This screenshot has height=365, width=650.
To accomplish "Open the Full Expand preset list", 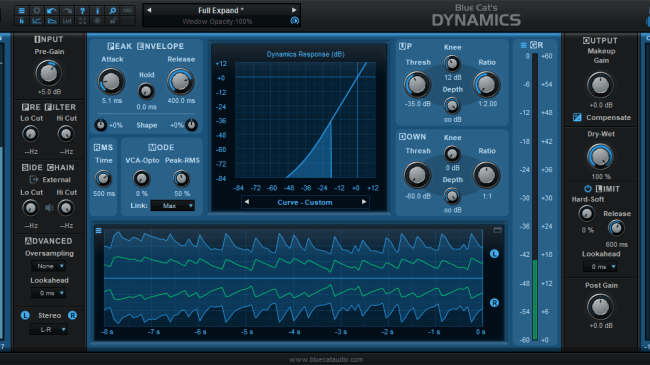I will (221, 10).
